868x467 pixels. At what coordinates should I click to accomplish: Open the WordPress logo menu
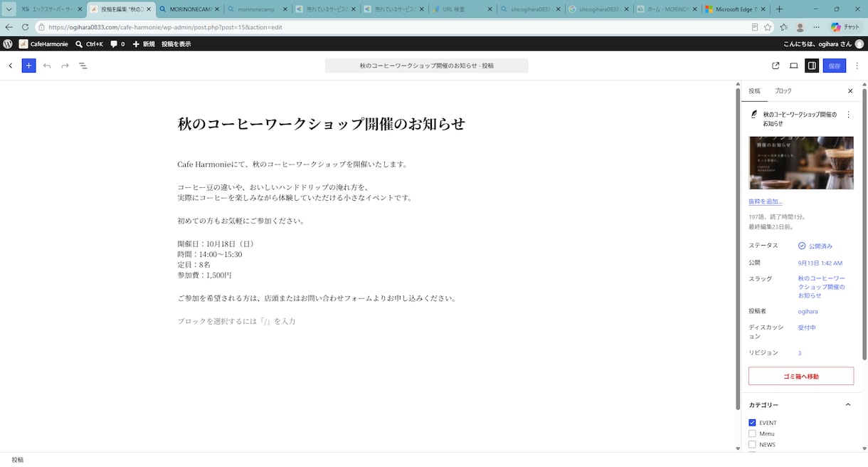click(8, 44)
